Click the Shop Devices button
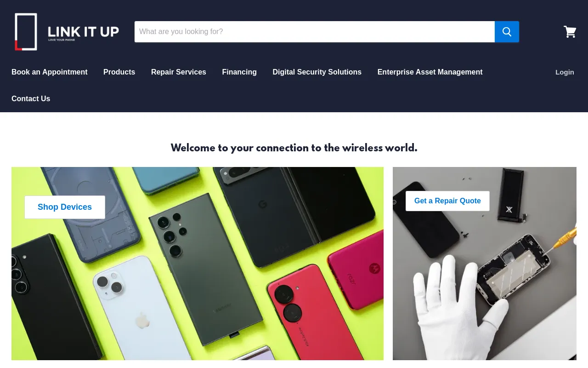The width and height of the screenshot is (588, 368). 65,207
